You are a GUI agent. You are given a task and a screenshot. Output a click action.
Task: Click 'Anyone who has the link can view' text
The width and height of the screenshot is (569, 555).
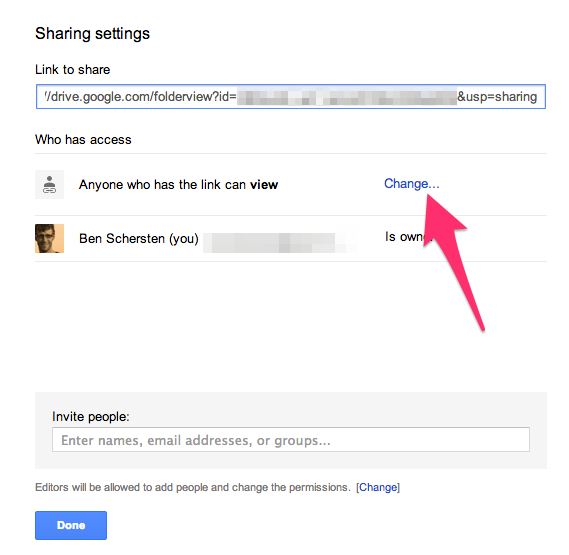coord(179,185)
